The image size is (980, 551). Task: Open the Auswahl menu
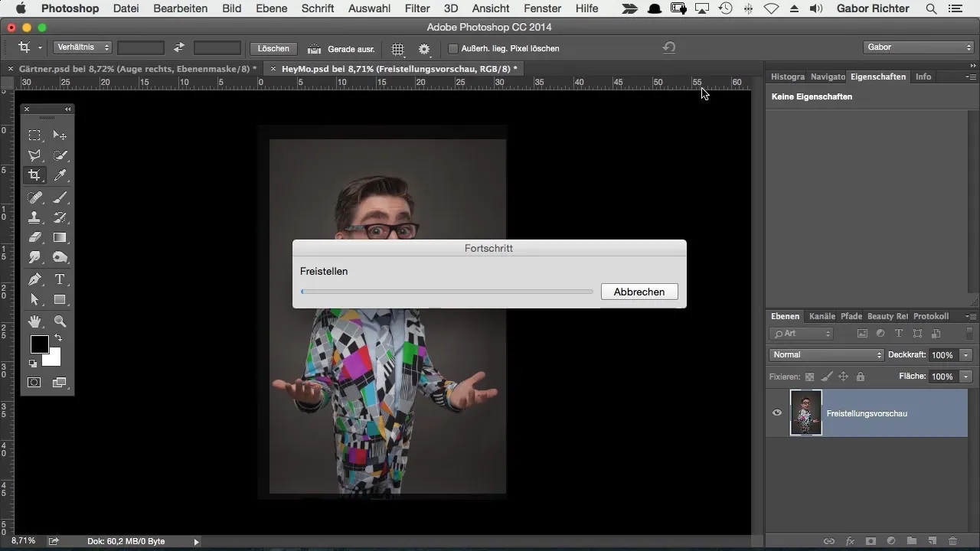pos(369,8)
